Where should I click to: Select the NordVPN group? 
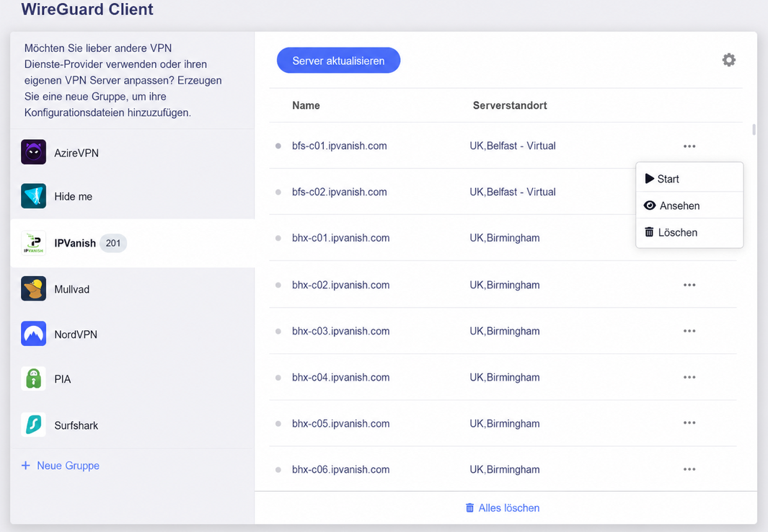(132, 334)
